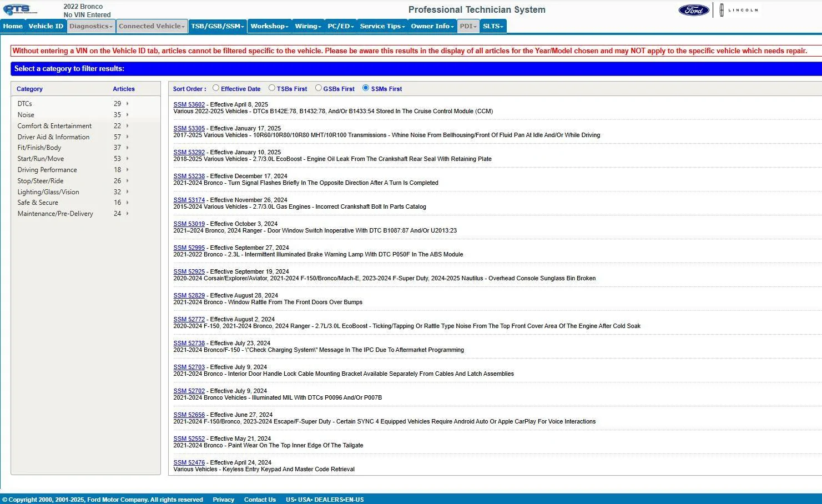
Task: Filter by the Safe & Secure category
Action: 38,203
